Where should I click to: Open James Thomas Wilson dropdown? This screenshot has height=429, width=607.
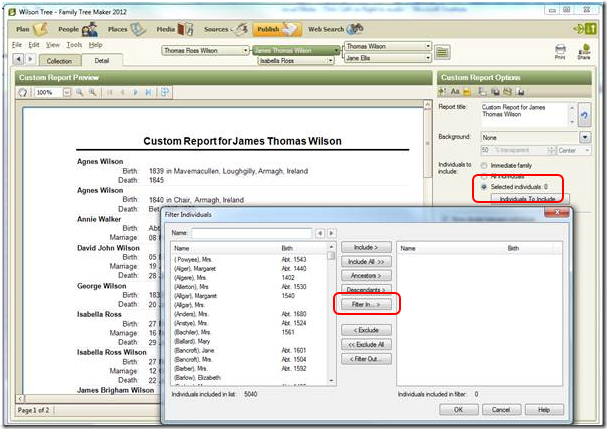pyautogui.click(x=336, y=51)
